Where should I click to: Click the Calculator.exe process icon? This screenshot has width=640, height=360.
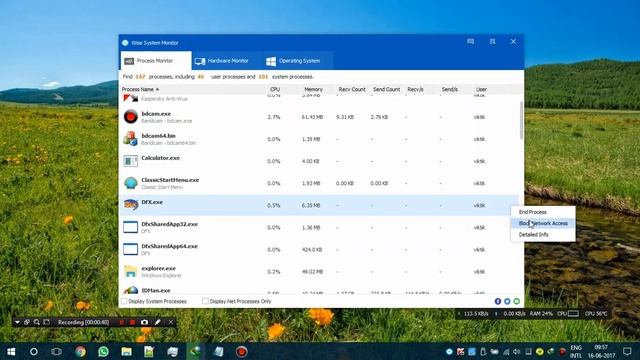click(131, 161)
